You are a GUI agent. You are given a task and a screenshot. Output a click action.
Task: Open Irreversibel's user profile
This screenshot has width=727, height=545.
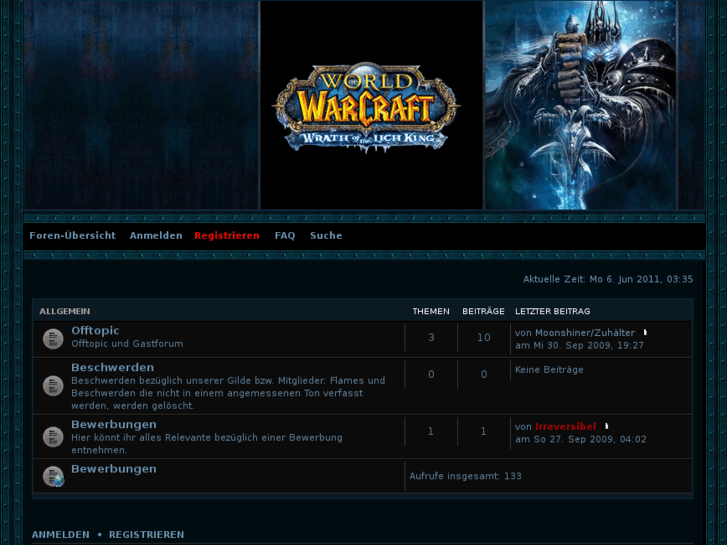pyautogui.click(x=566, y=426)
